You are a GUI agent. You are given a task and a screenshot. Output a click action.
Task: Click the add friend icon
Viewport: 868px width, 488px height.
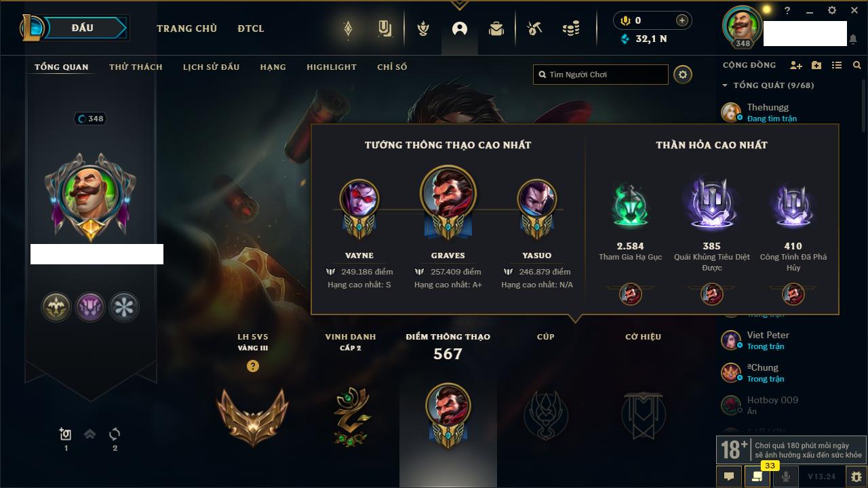click(796, 65)
